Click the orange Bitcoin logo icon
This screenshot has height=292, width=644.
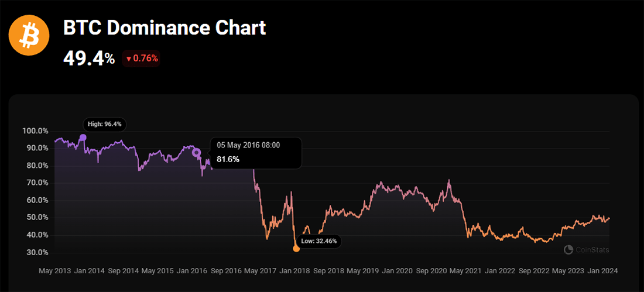click(29, 36)
